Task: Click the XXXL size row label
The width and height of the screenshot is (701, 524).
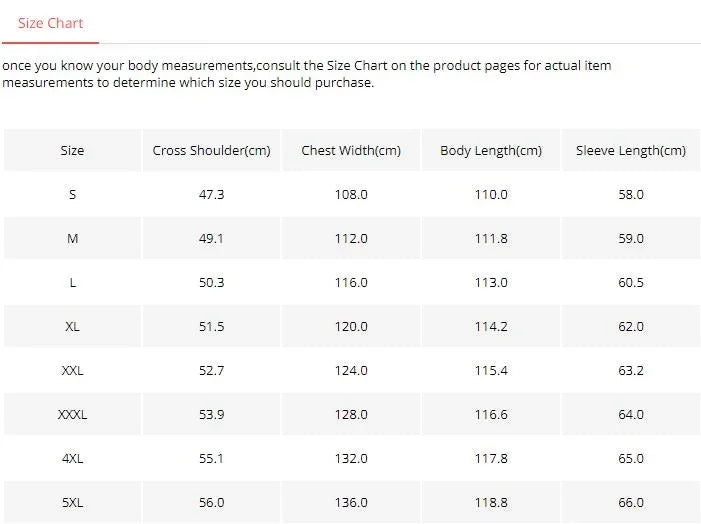Action: coord(72,414)
